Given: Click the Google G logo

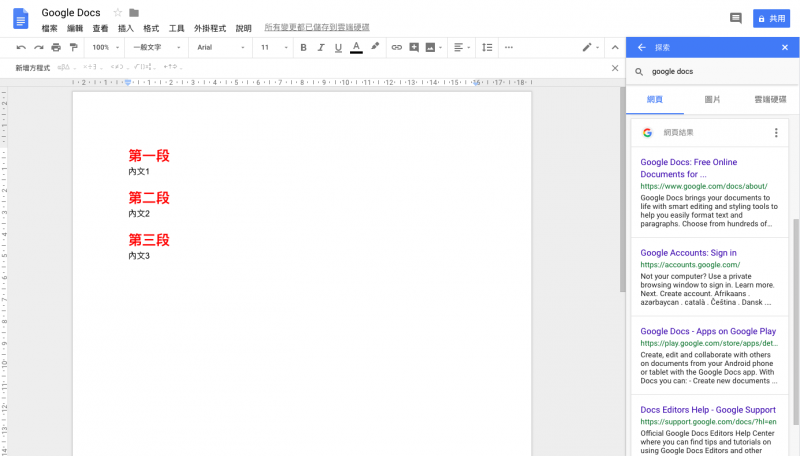Looking at the screenshot, I should [647, 133].
